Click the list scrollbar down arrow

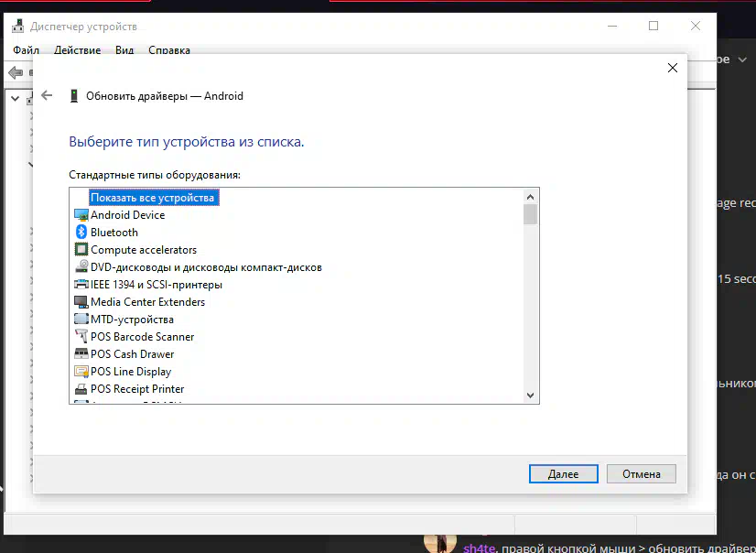(x=530, y=396)
